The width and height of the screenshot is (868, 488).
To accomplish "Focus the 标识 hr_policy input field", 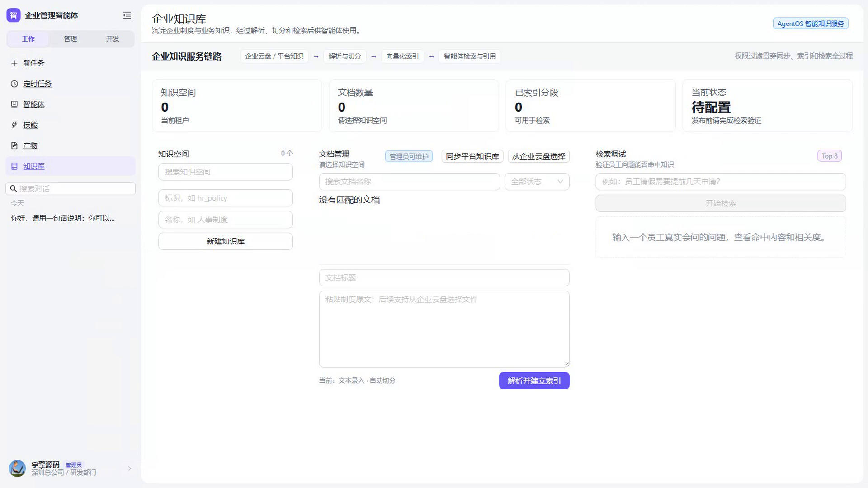I will coord(226,198).
